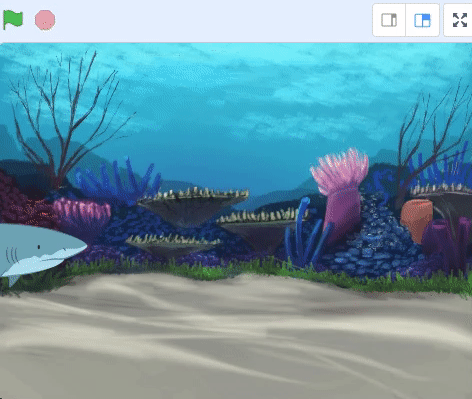The width and height of the screenshot is (472, 399).
Task: Click the pink sea anemone
Action: point(340,193)
